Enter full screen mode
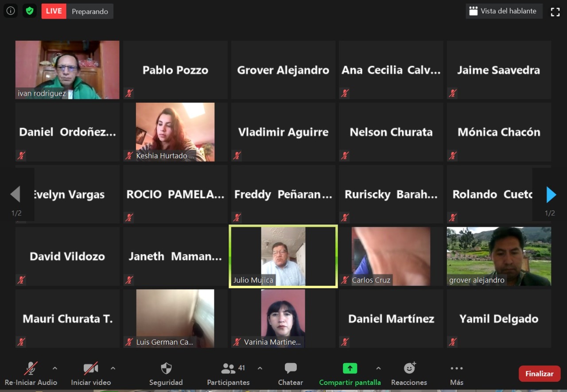Viewport: 567px width, 392px height. coord(555,12)
